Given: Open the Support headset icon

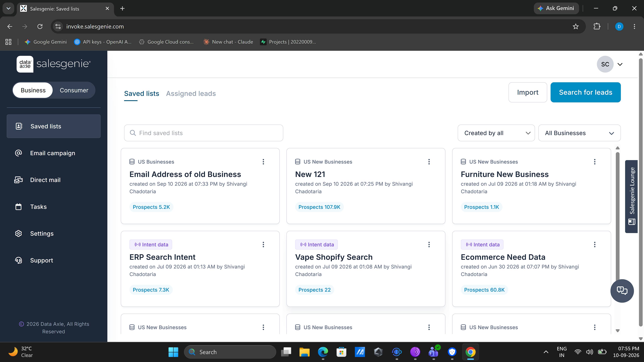Looking at the screenshot, I should 18,260.
